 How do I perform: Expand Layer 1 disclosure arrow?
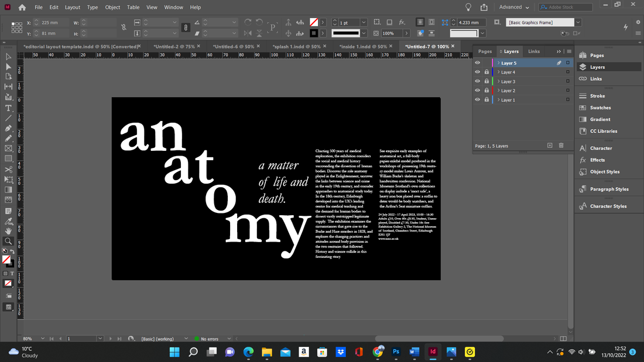499,100
